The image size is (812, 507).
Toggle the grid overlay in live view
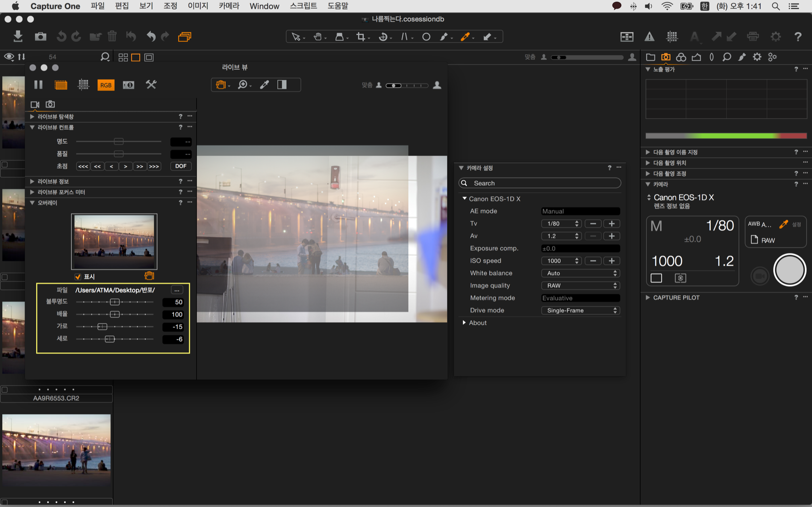click(x=83, y=85)
